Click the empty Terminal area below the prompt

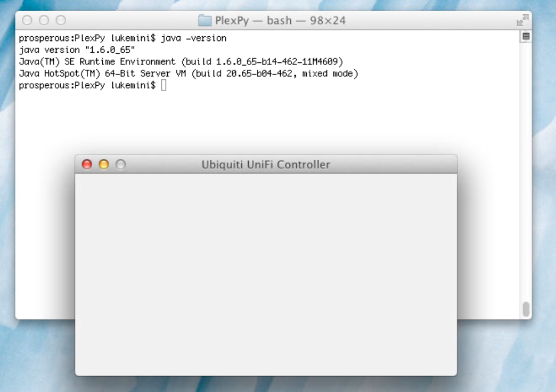[x=266, y=123]
